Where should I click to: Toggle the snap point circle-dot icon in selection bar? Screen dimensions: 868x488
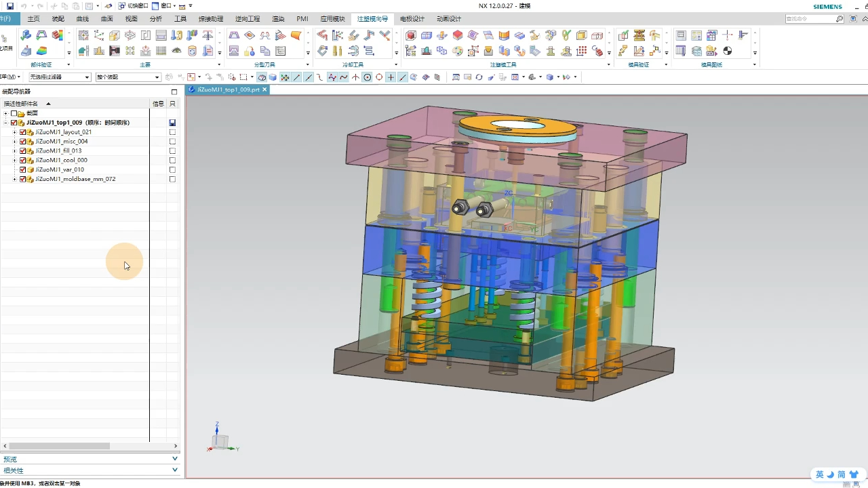[x=368, y=77]
